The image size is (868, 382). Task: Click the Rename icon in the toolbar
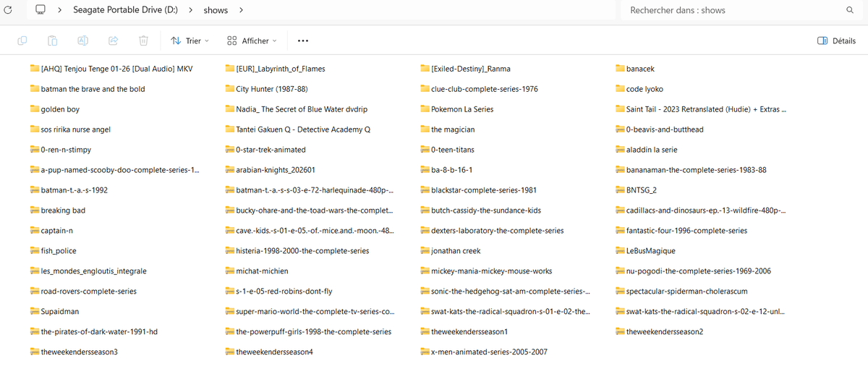click(x=83, y=41)
